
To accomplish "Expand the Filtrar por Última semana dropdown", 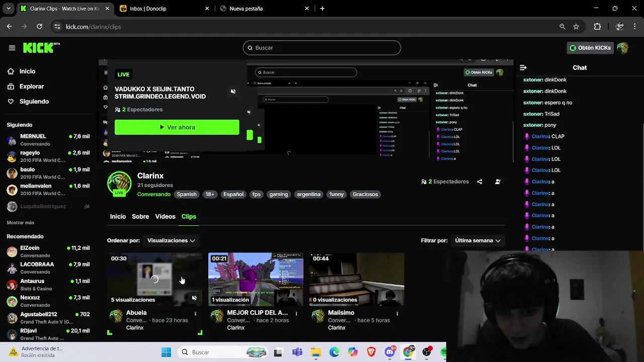I will [x=478, y=240].
